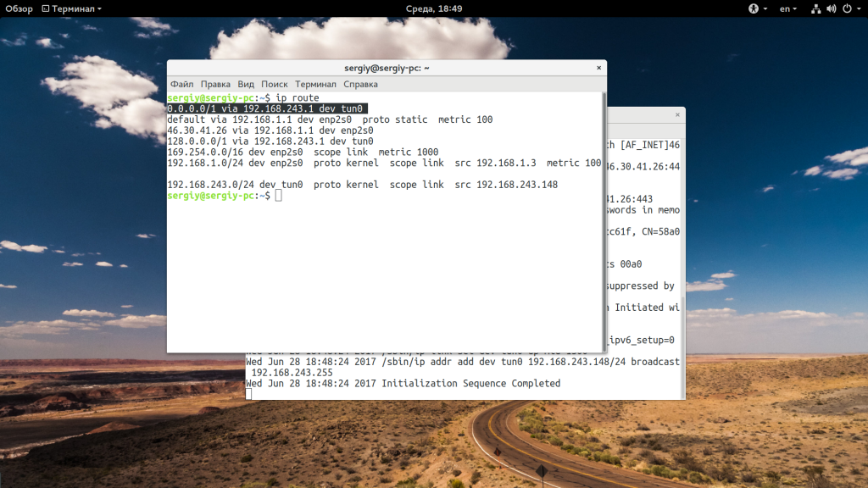This screenshot has width=868, height=488.
Task: Close the sergiy@sergiy-pc terminal window
Action: click(599, 68)
